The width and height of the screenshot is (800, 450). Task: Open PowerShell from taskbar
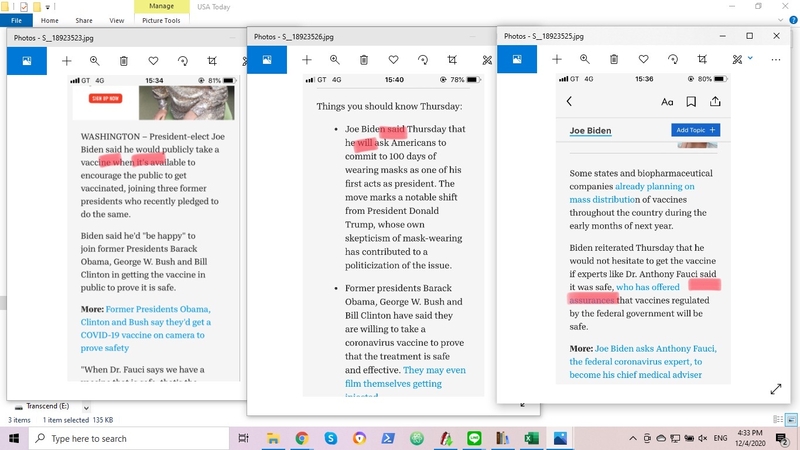coord(388,438)
